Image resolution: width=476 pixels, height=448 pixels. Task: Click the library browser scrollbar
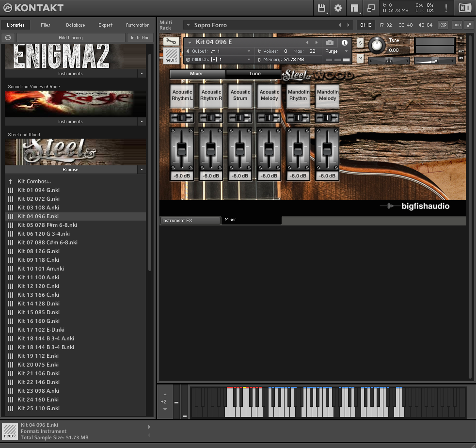[150, 162]
